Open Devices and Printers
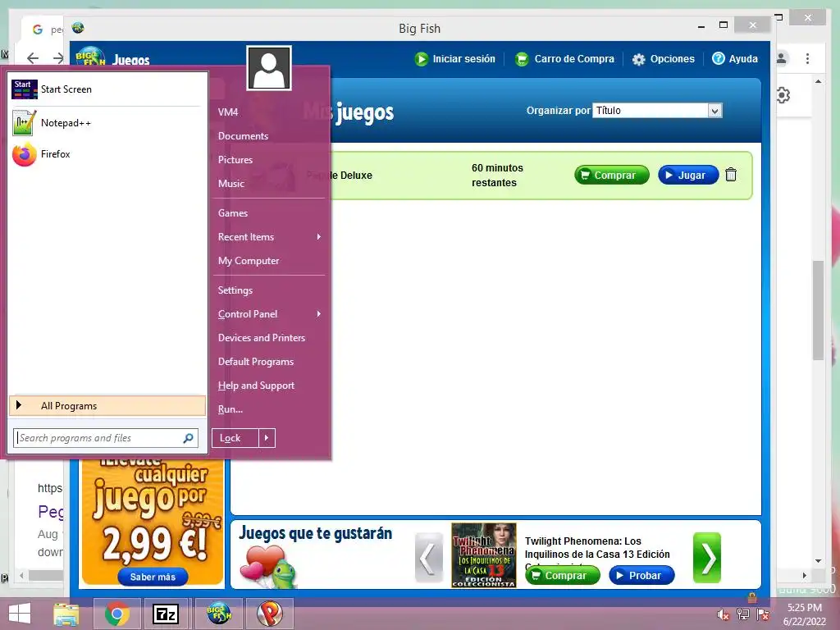Screen dimensions: 840x630 point(269,338)
